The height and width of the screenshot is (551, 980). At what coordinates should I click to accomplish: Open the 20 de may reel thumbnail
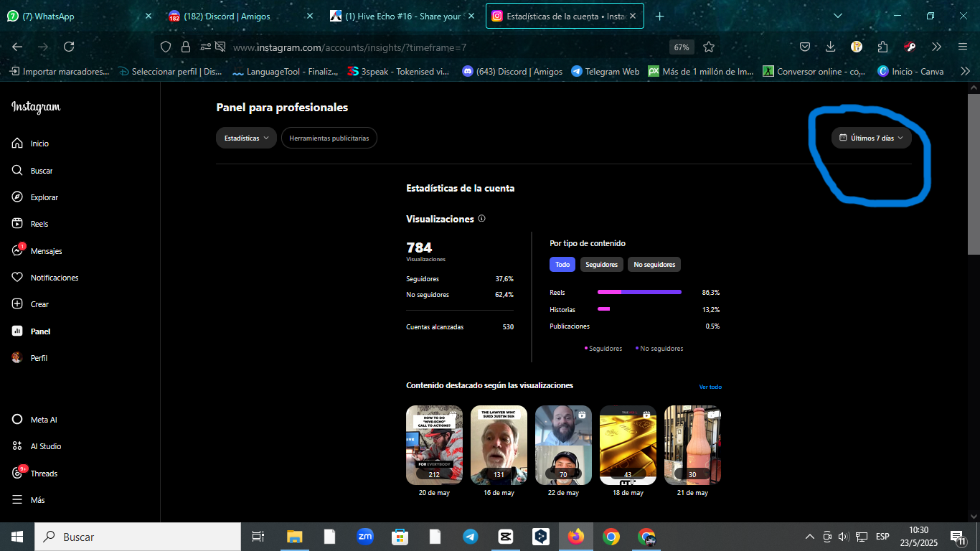tap(434, 445)
